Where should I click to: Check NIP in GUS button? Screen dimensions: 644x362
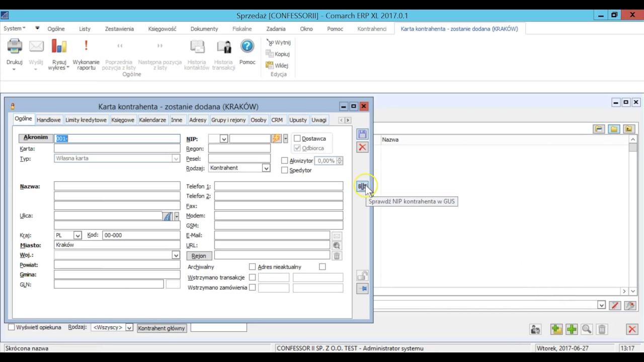coord(362,187)
